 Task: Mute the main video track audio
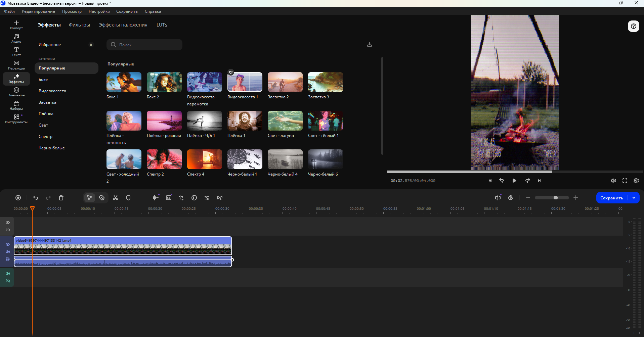point(8,252)
